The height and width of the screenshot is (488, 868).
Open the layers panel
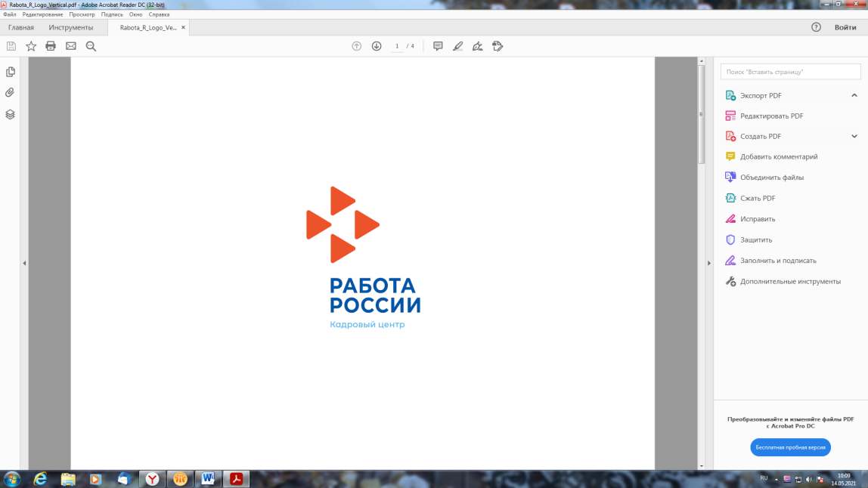10,115
